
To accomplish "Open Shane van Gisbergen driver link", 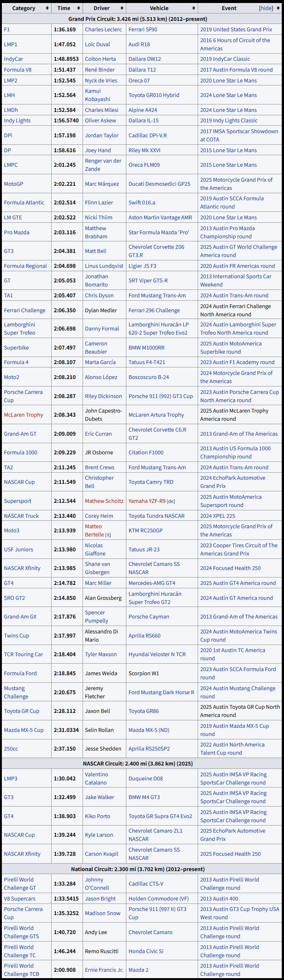I will click(97, 569).
